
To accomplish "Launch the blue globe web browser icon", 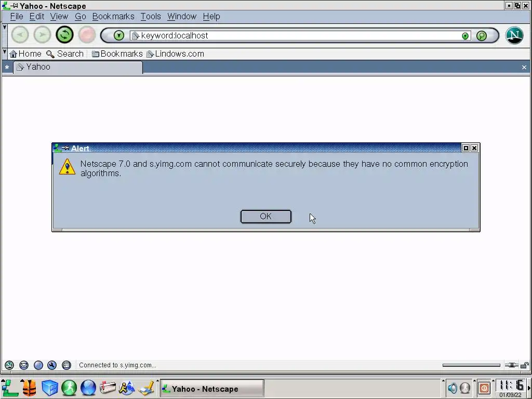I will pyautogui.click(x=88, y=388).
